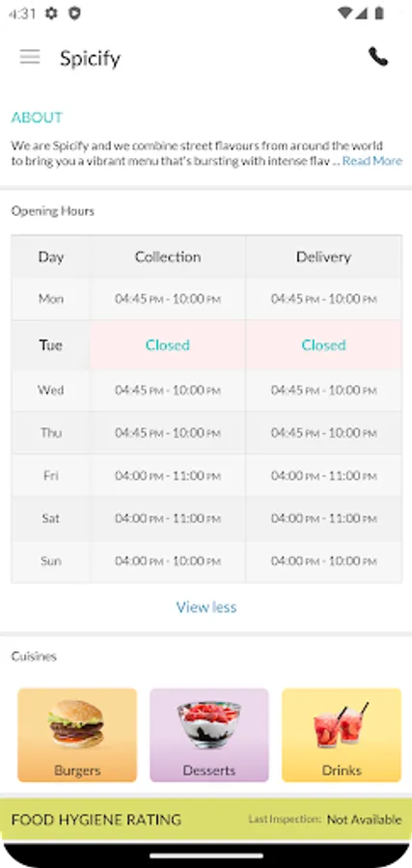Select the Tue row in hours table
This screenshot has height=868, width=412.
[x=206, y=345]
